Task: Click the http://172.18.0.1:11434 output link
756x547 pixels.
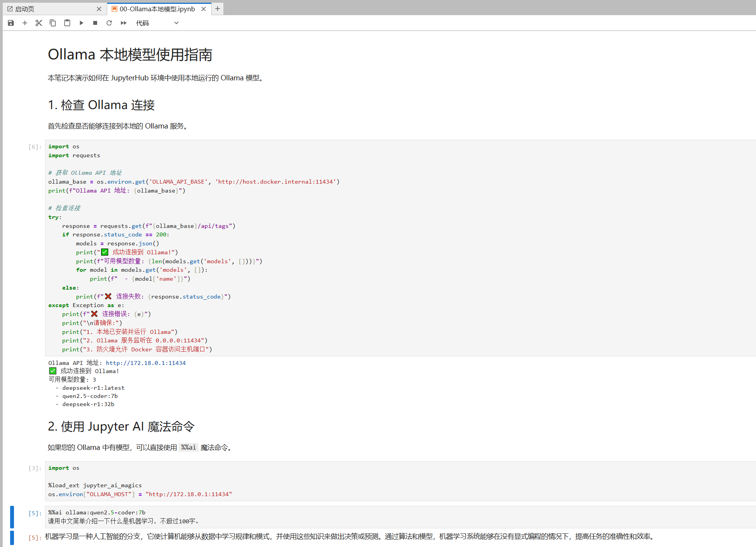Action: pos(146,363)
